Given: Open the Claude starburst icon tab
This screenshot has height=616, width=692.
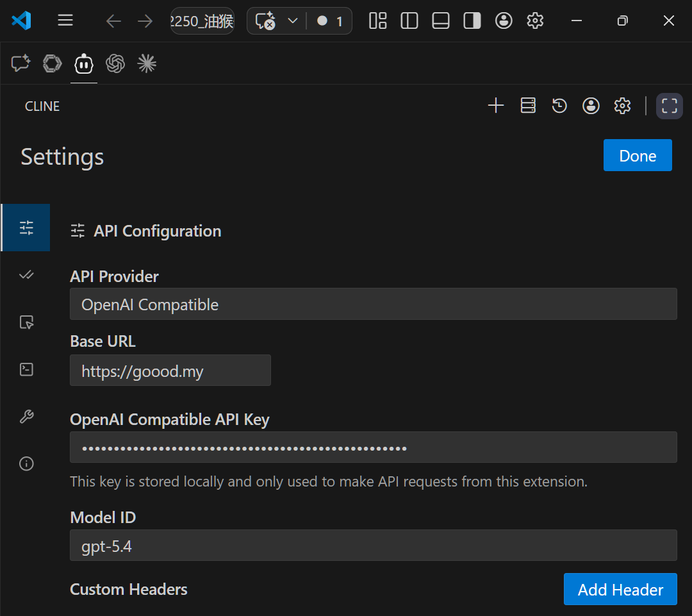Looking at the screenshot, I should pyautogui.click(x=147, y=64).
